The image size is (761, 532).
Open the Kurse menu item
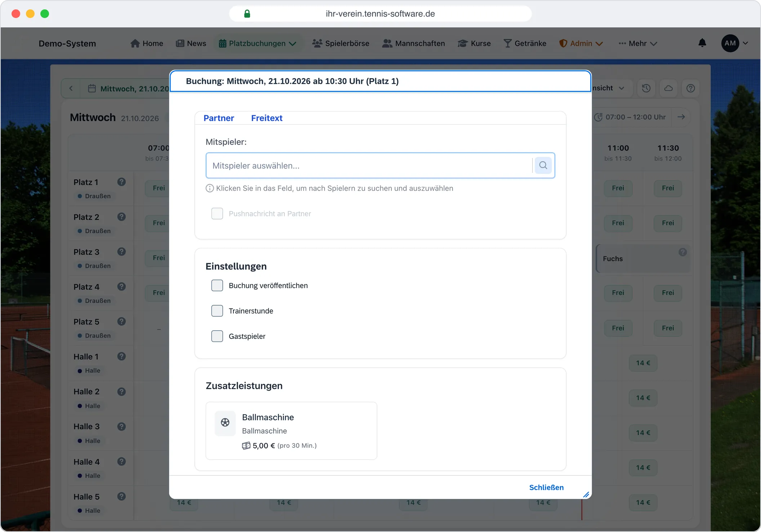(474, 44)
